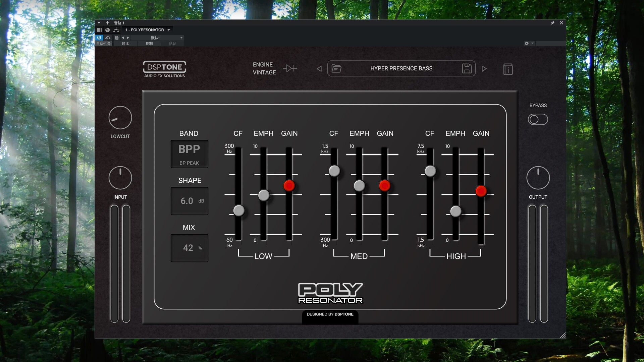The height and width of the screenshot is (362, 644).
Task: Save the current preset with disk icon
Action: coord(467,68)
